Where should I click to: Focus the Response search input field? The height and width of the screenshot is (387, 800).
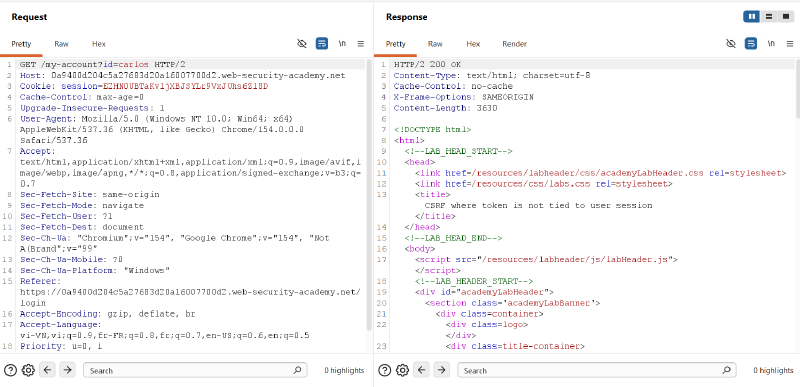597,370
